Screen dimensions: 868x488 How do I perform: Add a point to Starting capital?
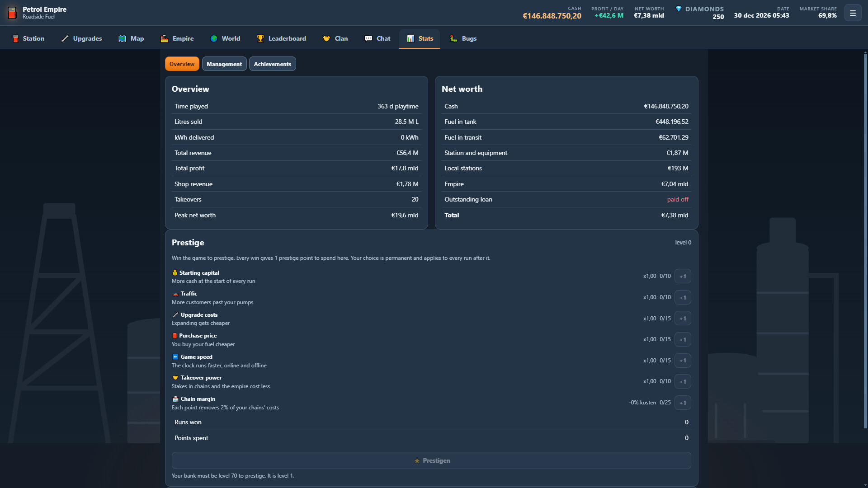683,276
